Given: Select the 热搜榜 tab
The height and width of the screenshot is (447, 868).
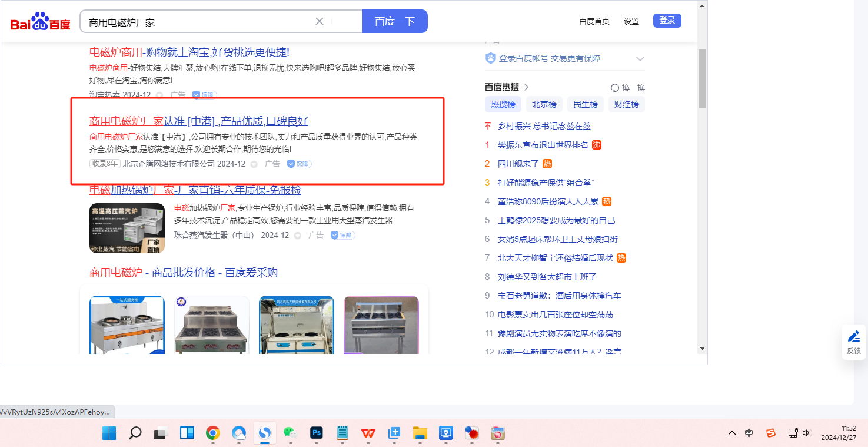Looking at the screenshot, I should click(503, 104).
